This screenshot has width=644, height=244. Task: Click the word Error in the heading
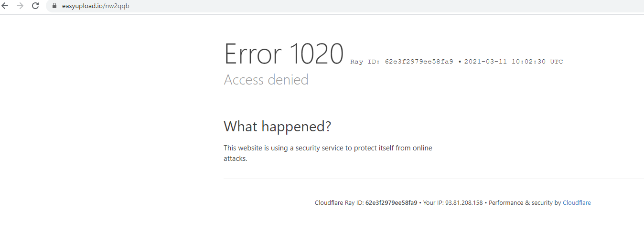coord(253,53)
